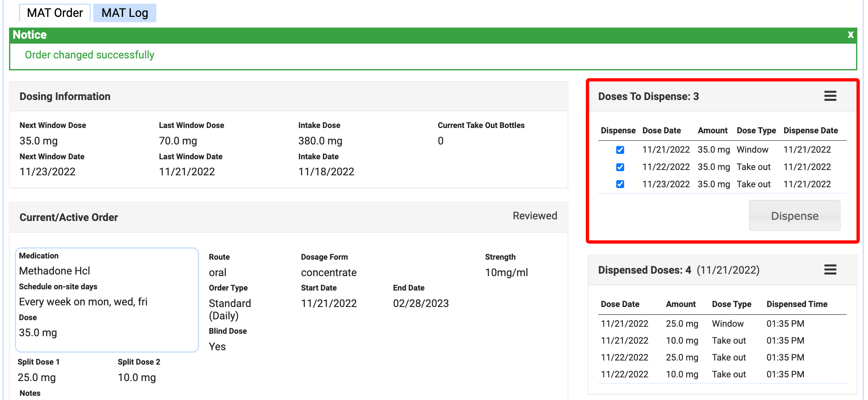
Task: Click the Dispensed Time column header
Action: (x=796, y=304)
